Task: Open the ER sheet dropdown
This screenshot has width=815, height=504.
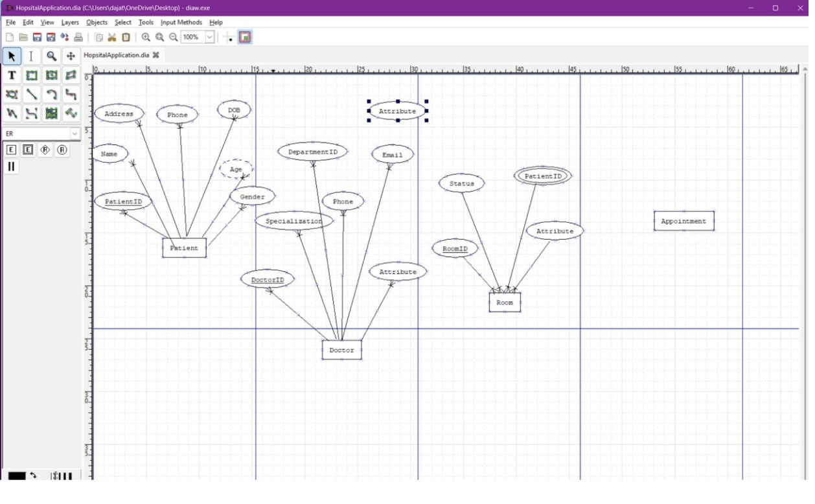Action: pos(75,133)
